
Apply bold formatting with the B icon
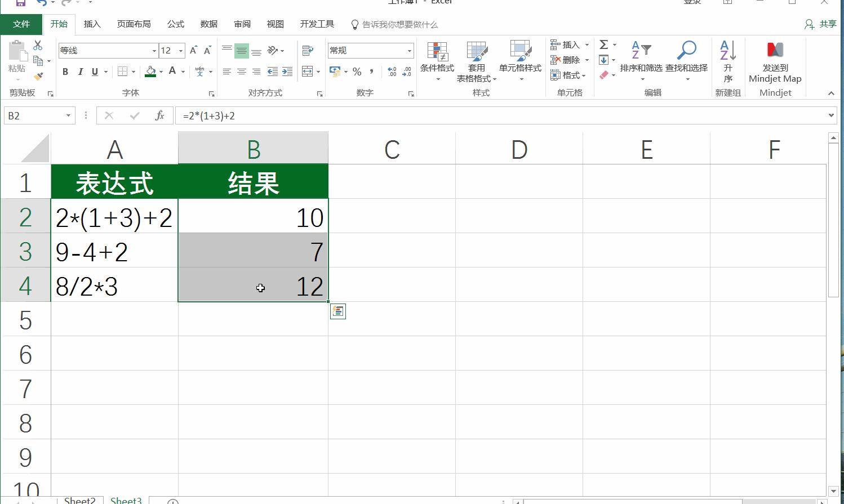pos(64,72)
